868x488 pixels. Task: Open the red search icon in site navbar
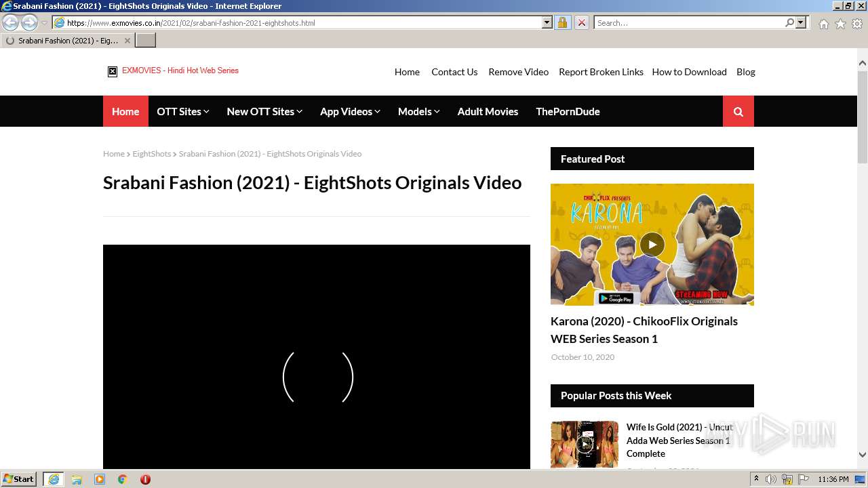[738, 111]
